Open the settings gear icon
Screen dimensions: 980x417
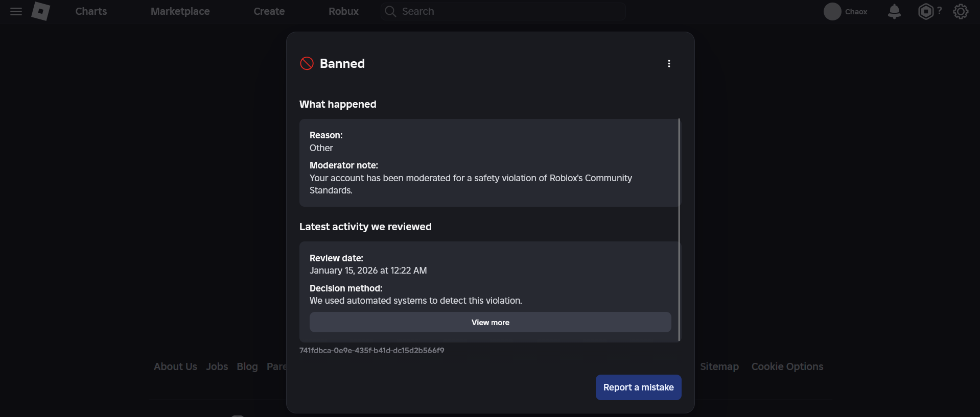coord(961,11)
